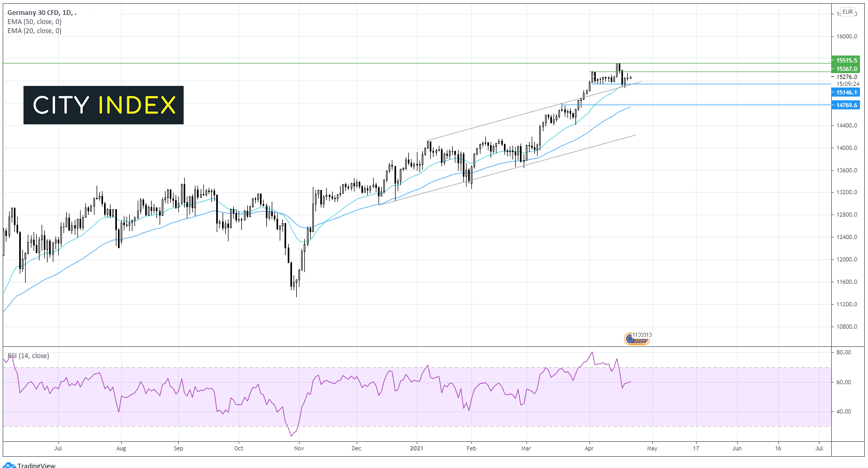Click the 80.00 level on RSI scale

pos(843,353)
